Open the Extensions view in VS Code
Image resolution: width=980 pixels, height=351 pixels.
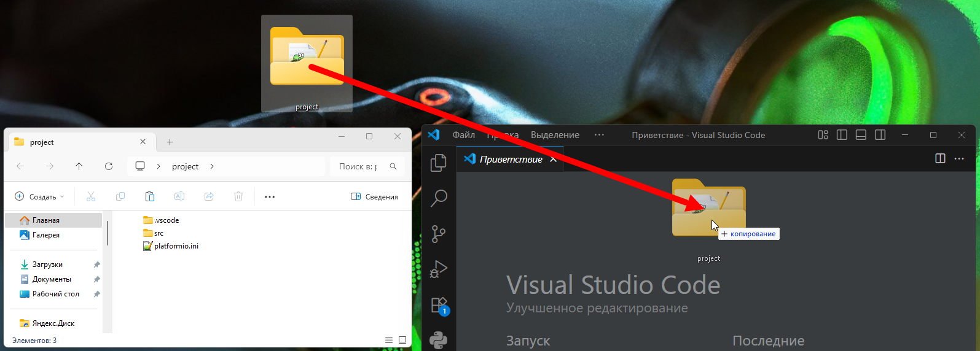tap(439, 305)
